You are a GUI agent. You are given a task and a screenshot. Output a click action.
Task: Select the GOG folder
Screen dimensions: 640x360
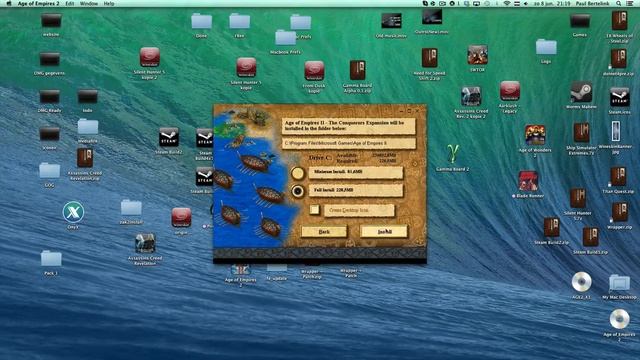click(x=50, y=171)
